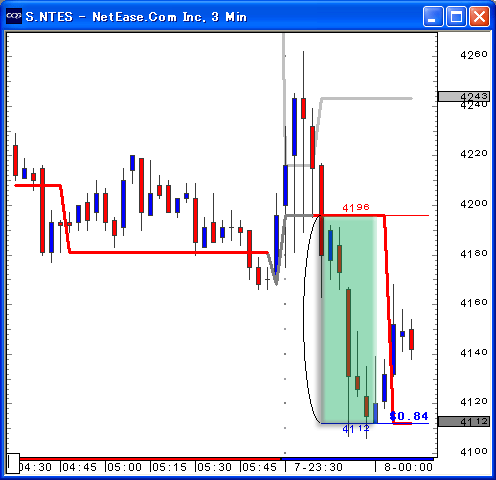
Task: Click the blue 4112 price label
Action: (356, 428)
